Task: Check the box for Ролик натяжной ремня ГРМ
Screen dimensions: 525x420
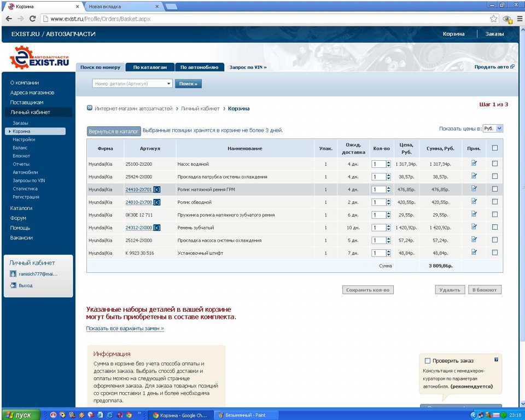Action: coord(495,189)
